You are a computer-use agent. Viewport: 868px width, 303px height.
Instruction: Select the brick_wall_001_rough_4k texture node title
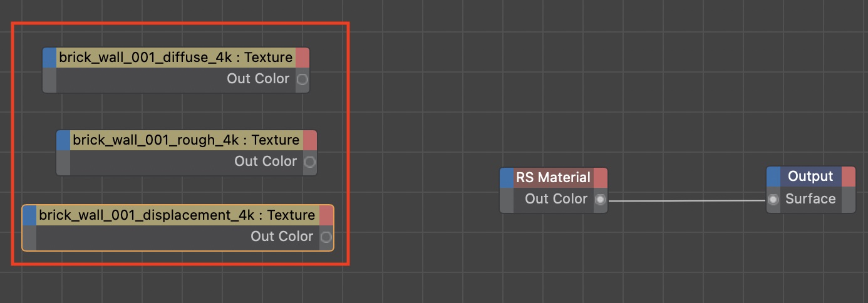click(186, 140)
